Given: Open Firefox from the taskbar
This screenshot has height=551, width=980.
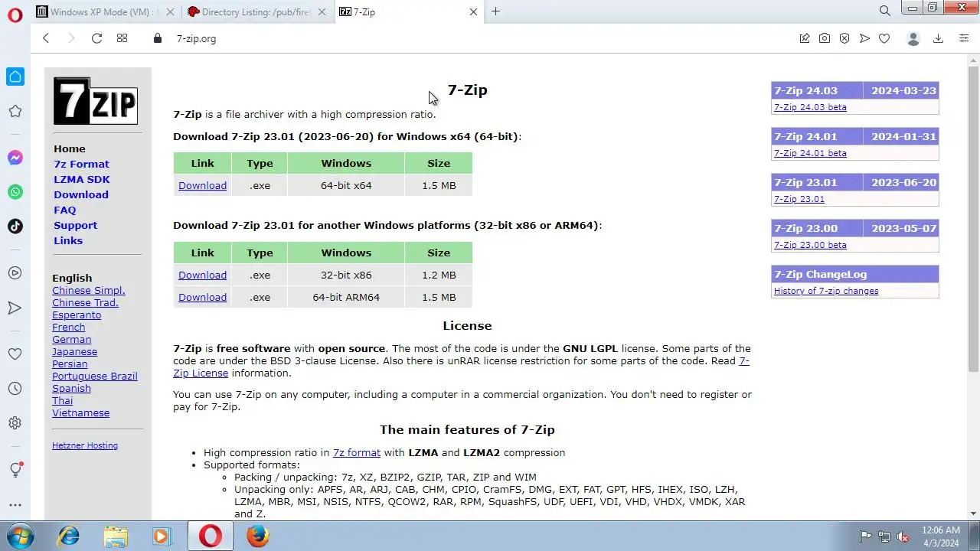Looking at the screenshot, I should (x=258, y=536).
